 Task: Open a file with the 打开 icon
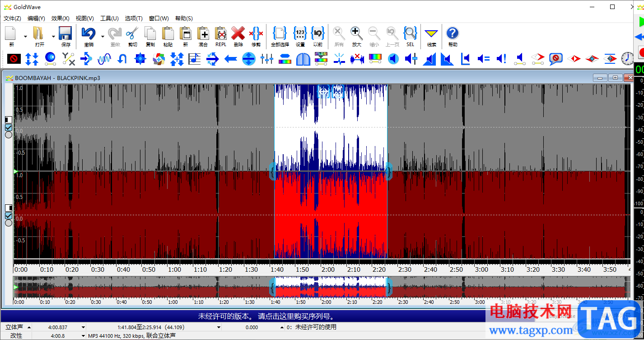pos(39,36)
